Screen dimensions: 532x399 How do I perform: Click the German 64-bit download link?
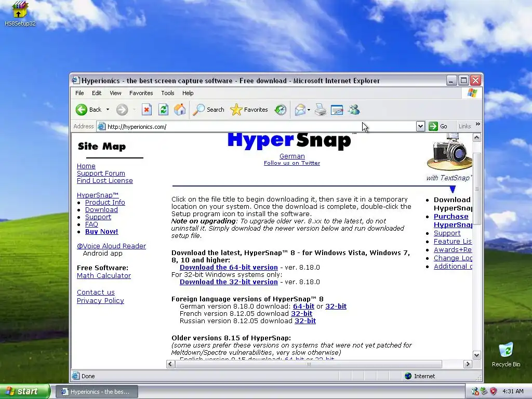tap(303, 307)
